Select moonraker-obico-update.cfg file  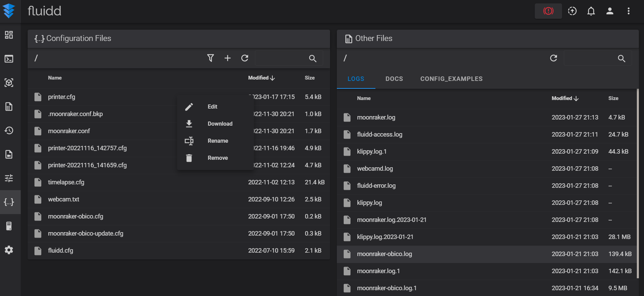(179, 234)
